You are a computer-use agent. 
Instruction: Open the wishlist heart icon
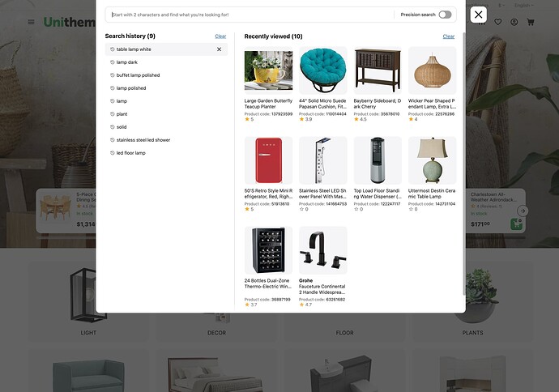pos(498,22)
